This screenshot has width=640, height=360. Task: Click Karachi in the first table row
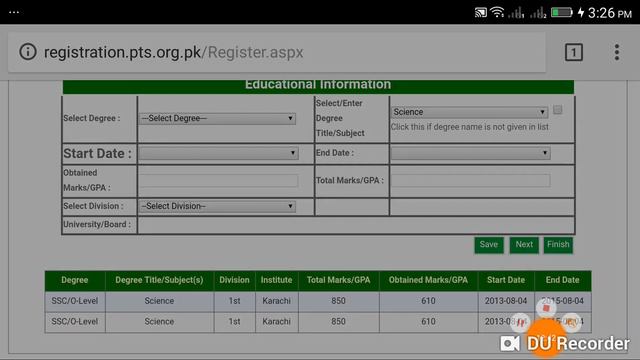pyautogui.click(x=276, y=301)
